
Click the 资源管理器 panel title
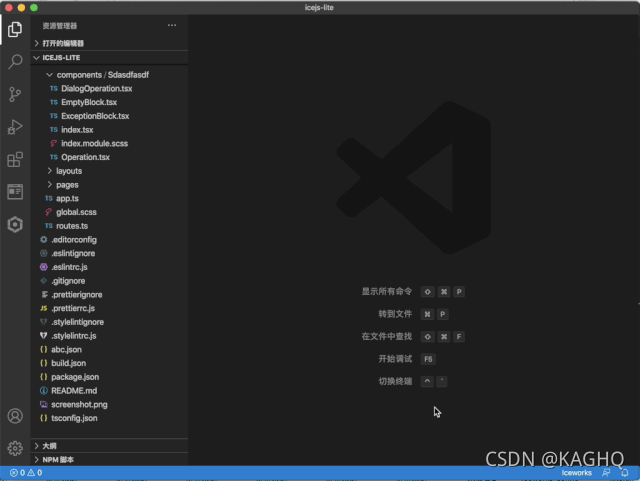point(60,26)
